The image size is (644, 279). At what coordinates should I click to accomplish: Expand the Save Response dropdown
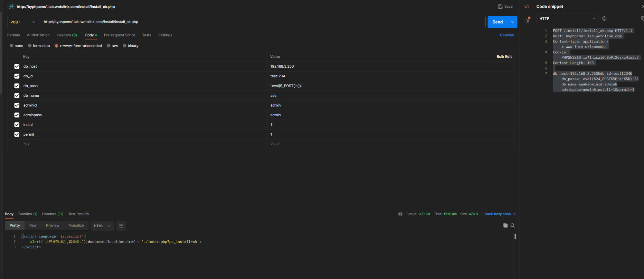(x=514, y=214)
